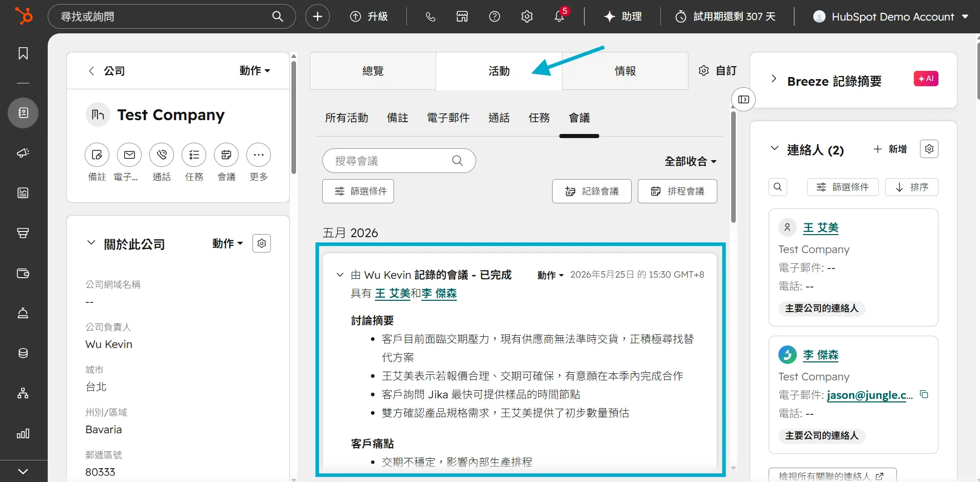The height and width of the screenshot is (482, 980).
Task: Open the 全部收合 dropdown
Action: 691,161
